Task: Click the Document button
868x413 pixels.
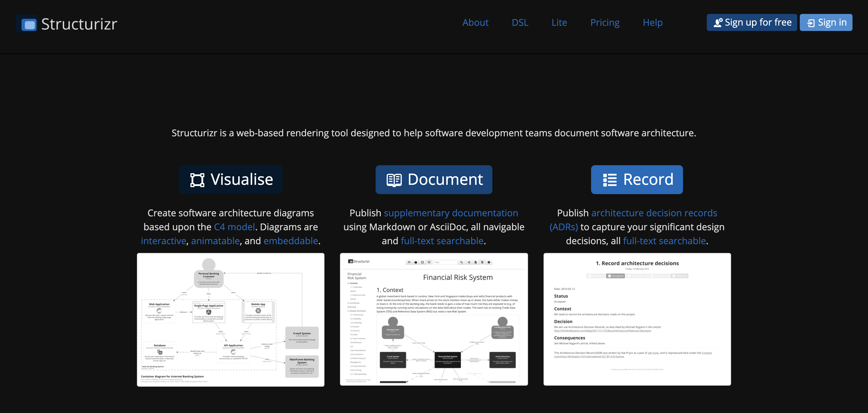Action: click(434, 179)
